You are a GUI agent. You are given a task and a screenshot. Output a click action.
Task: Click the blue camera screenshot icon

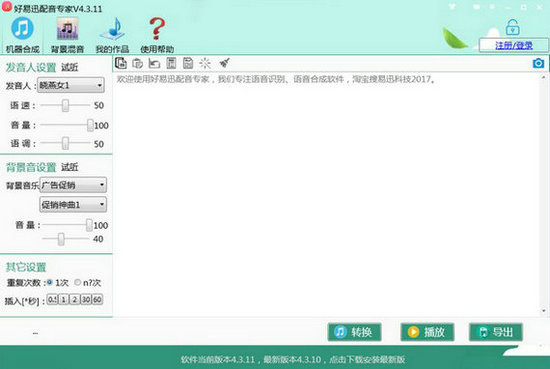[x=538, y=63]
